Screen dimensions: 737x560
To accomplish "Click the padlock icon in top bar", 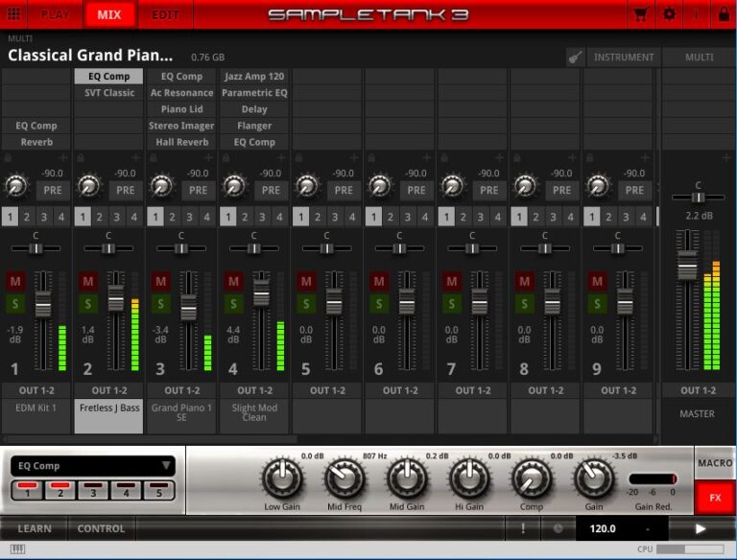I will pos(724,14).
